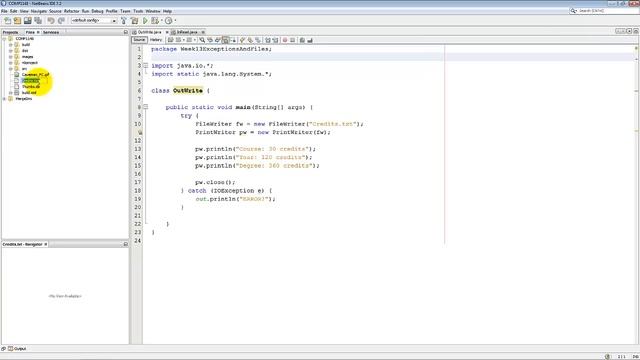This screenshot has width=640, height=360.
Task: Click the Debug Project icon
Action: pyautogui.click(x=154, y=20)
